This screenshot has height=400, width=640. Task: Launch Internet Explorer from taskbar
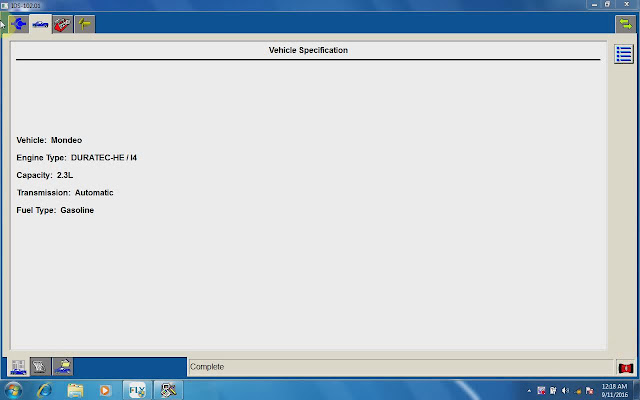point(44,390)
